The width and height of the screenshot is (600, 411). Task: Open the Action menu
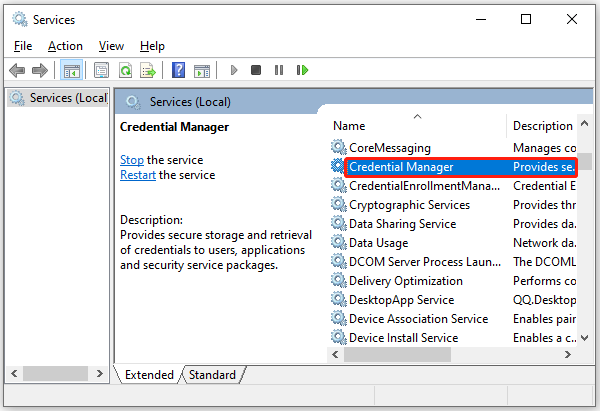click(65, 46)
